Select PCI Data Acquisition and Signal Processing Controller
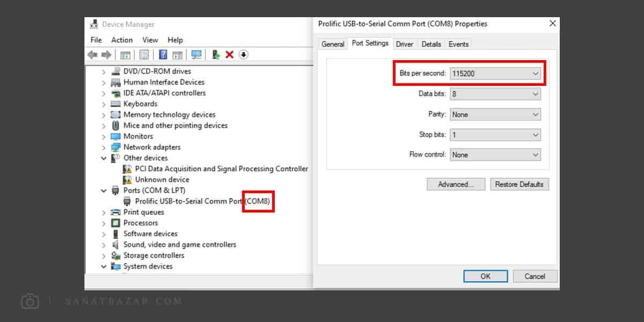The height and width of the screenshot is (322, 644). (222, 169)
